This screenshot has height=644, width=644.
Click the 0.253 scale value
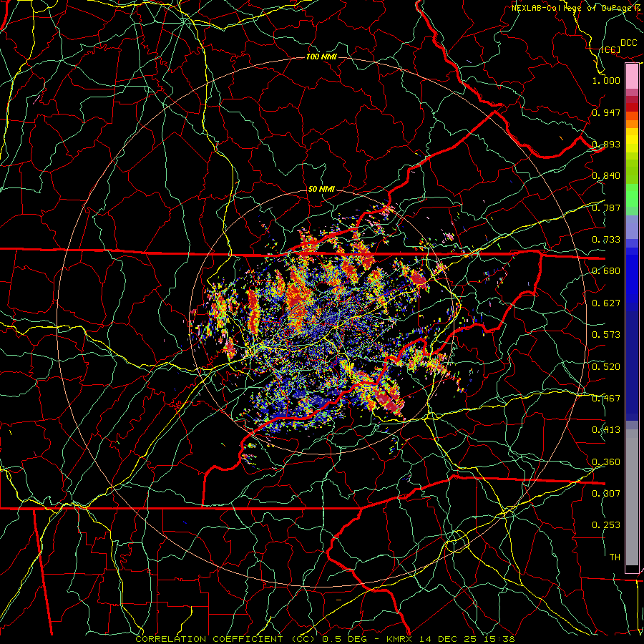click(606, 525)
